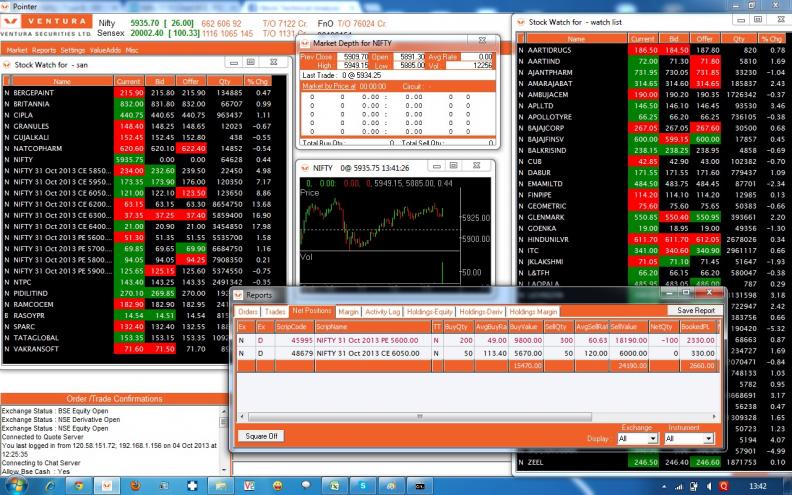Launch Internet Explorer from taskbar
The height and width of the screenshot is (495, 792).
point(51,486)
